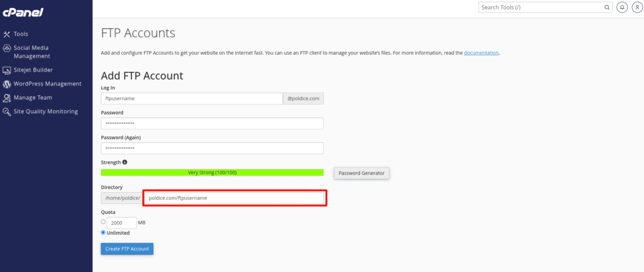Click the Log In username field
This screenshot has height=272, width=644.
(x=192, y=99)
